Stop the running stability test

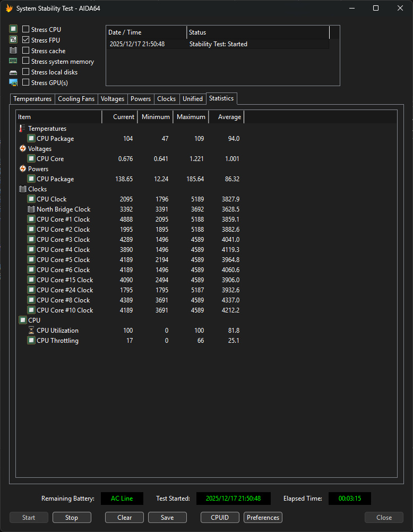click(72, 518)
